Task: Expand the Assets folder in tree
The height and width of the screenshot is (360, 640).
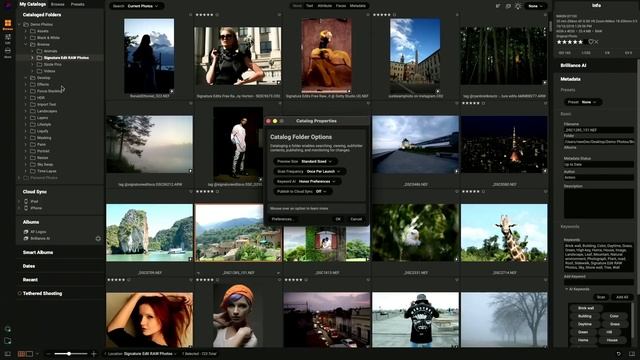Action: [x=26, y=31]
